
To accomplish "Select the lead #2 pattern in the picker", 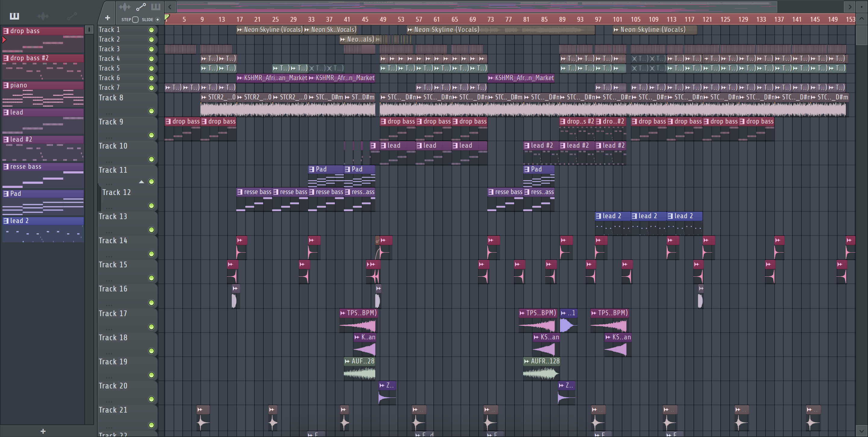I will [x=43, y=148].
